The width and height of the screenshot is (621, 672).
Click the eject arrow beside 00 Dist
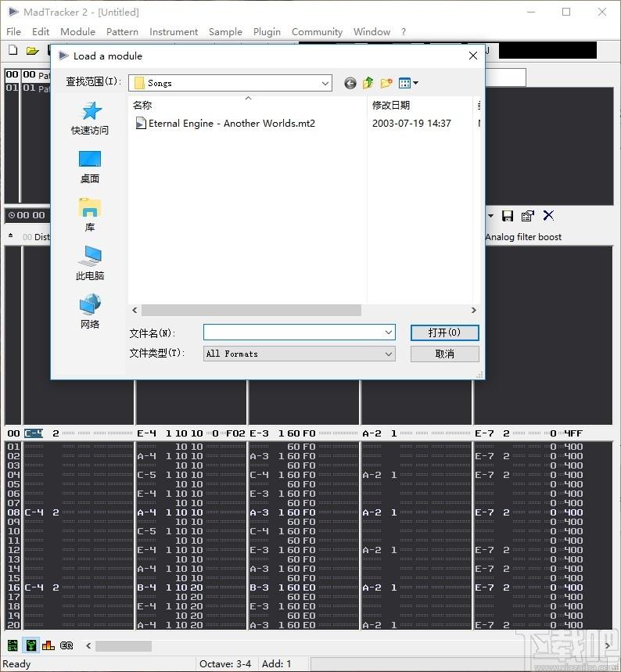(x=11, y=235)
